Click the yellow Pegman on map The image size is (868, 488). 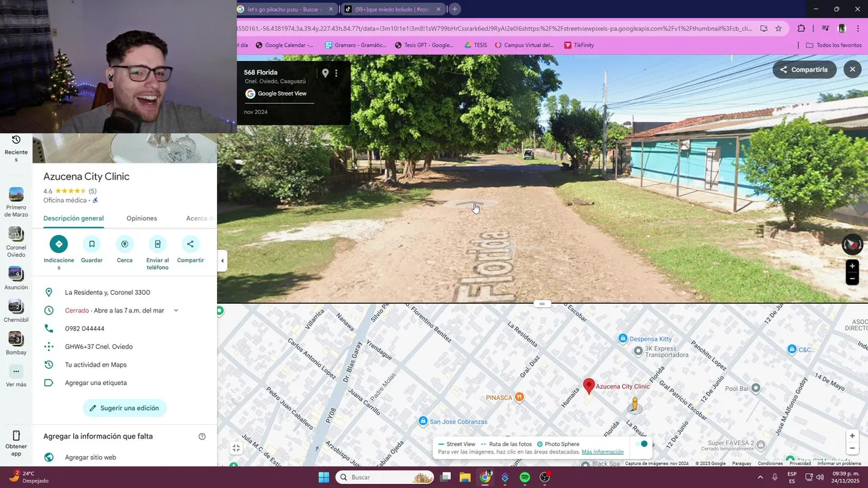coord(635,405)
